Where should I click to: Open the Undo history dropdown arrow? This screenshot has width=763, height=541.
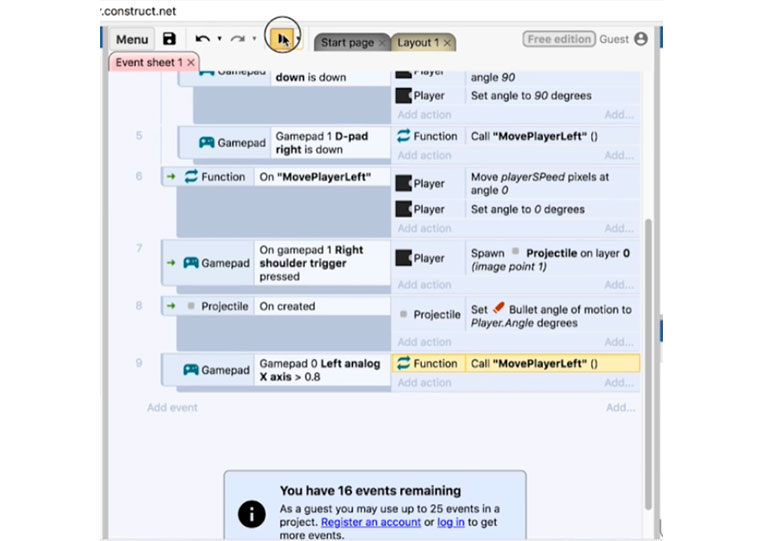coord(219,38)
